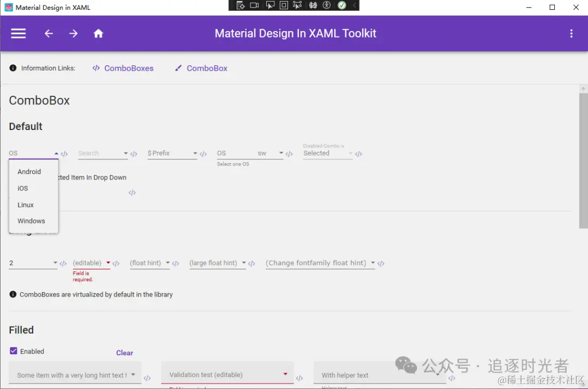
Task: Expand the Change fontfamily float hint combo
Action: click(x=373, y=263)
